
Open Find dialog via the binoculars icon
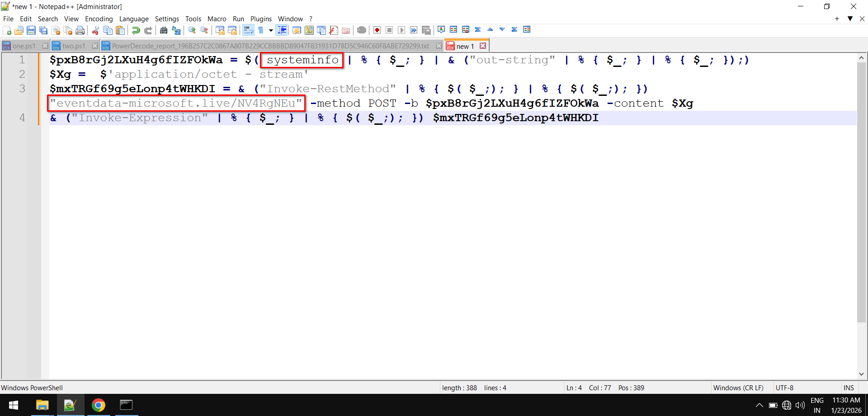[x=163, y=30]
